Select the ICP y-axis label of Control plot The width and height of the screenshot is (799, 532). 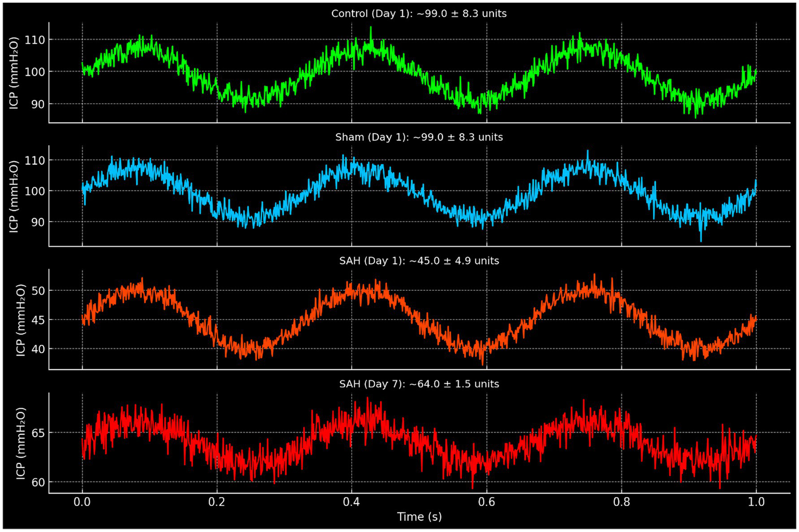tap(14, 73)
